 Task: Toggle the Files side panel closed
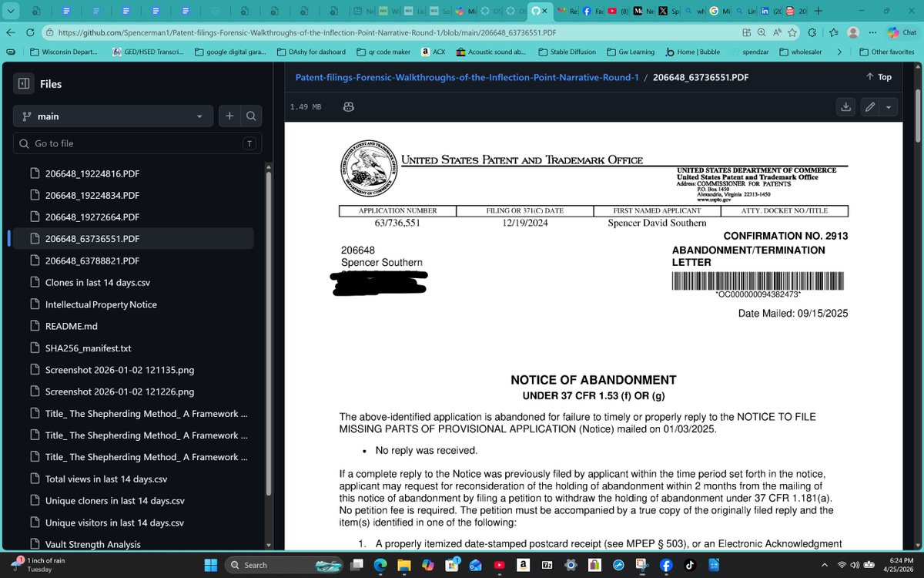tap(23, 83)
